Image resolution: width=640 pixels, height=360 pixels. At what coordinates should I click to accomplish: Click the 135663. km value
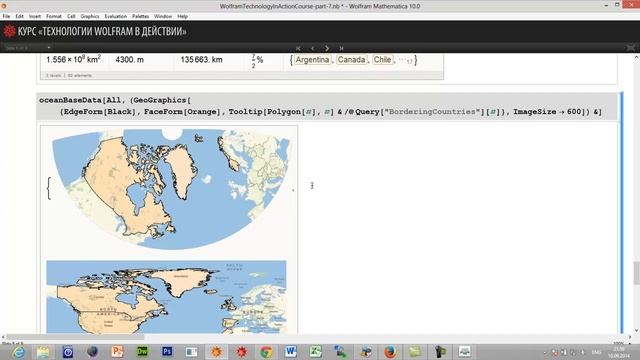pyautogui.click(x=201, y=60)
